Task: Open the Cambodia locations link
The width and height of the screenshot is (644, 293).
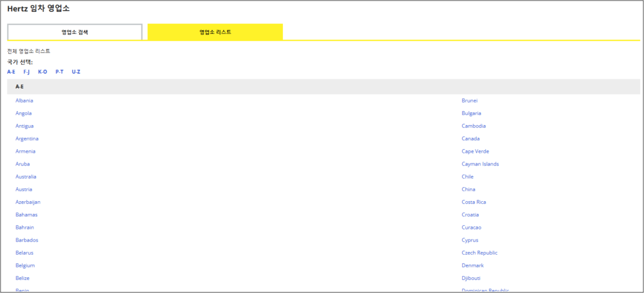Action: pos(474,126)
